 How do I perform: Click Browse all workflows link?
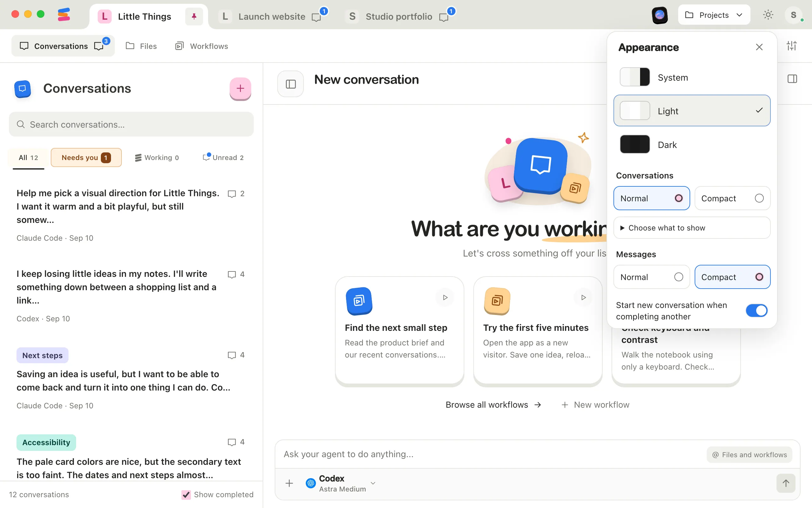pyautogui.click(x=493, y=405)
